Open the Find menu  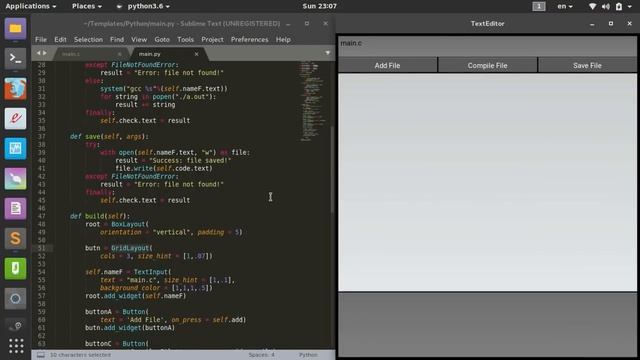pyautogui.click(x=117, y=40)
